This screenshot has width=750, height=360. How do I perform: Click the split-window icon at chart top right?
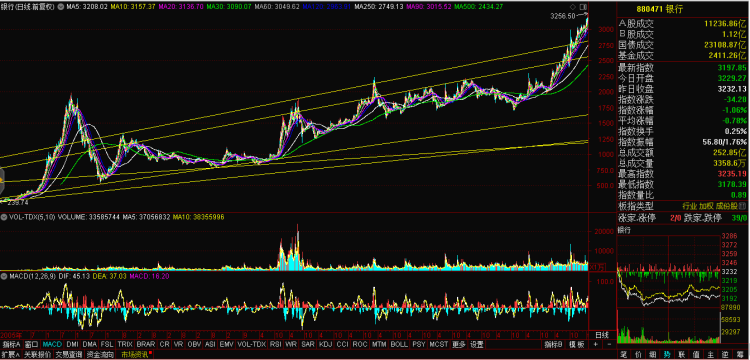click(583, 7)
